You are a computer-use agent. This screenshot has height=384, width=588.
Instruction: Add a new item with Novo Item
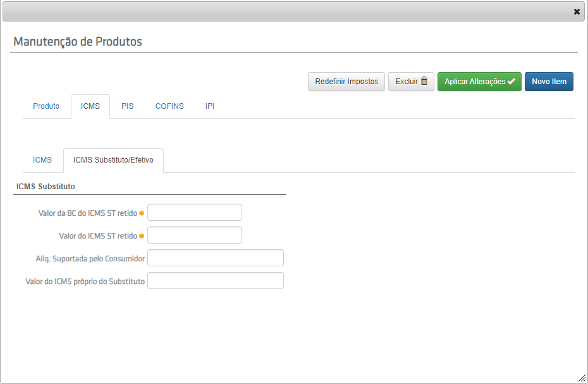point(549,82)
